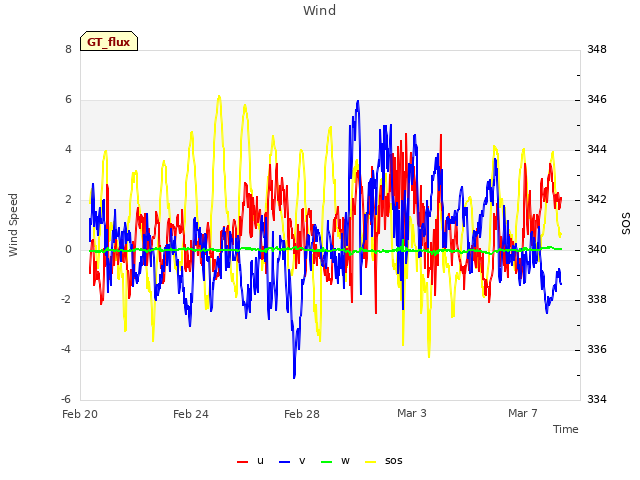Toggle the green w legend entry
640x480 pixels.
pyautogui.click(x=336, y=461)
